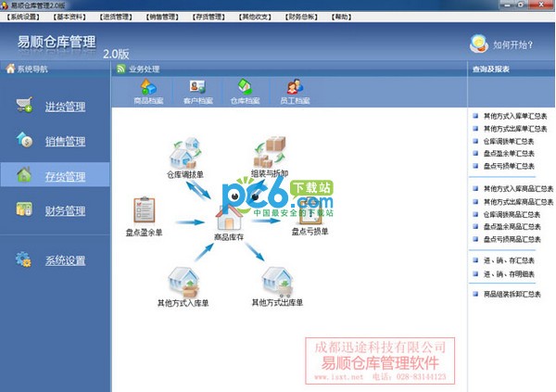Open report 盘点亏损商品汇总表

tap(512, 239)
